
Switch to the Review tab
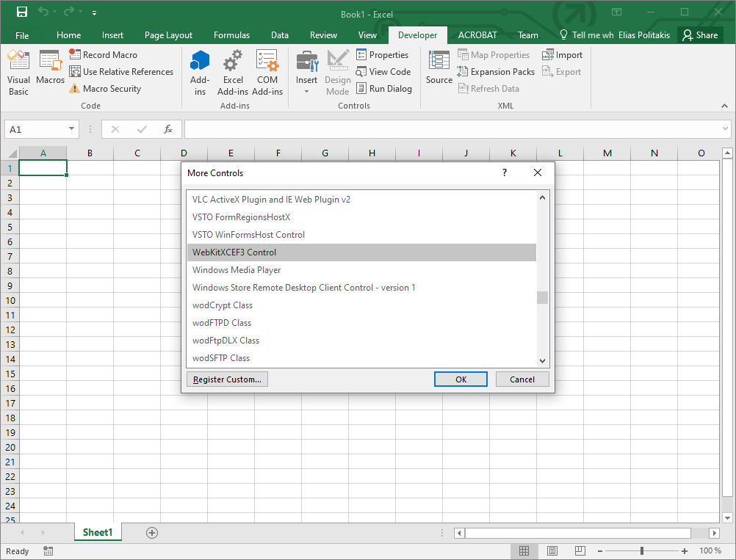[x=323, y=35]
